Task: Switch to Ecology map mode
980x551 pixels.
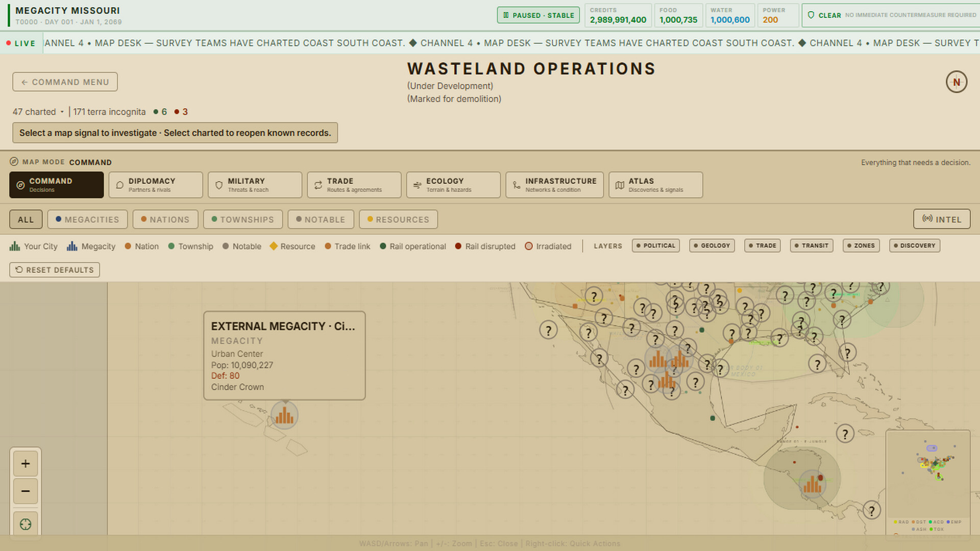Action: point(453,185)
